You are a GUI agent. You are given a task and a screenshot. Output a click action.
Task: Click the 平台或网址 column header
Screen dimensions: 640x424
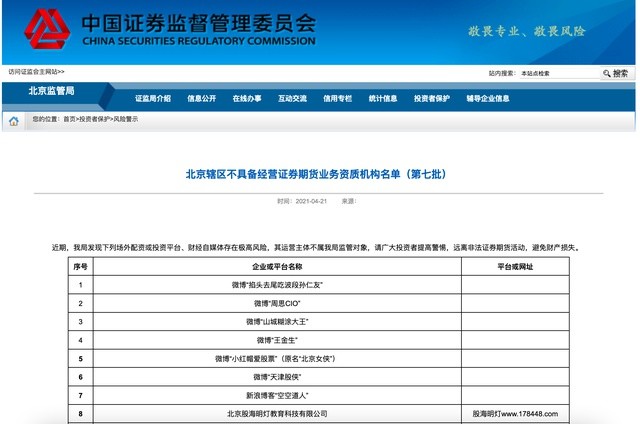tap(515, 266)
